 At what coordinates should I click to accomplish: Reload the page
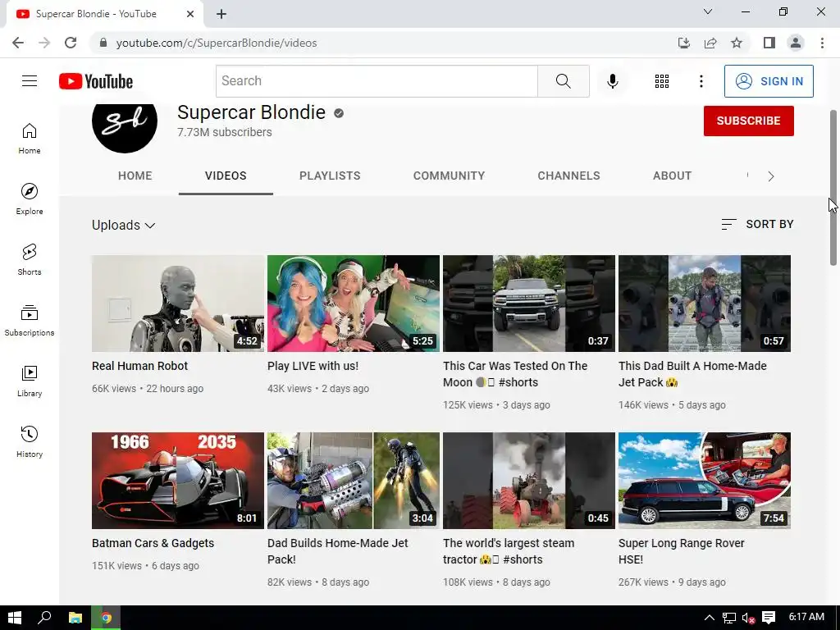click(x=71, y=43)
